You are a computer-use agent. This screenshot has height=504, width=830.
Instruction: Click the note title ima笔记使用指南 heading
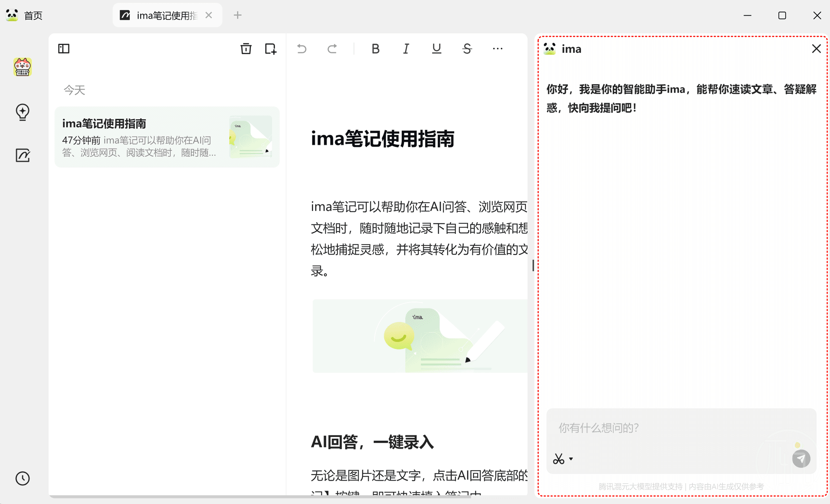coord(382,139)
